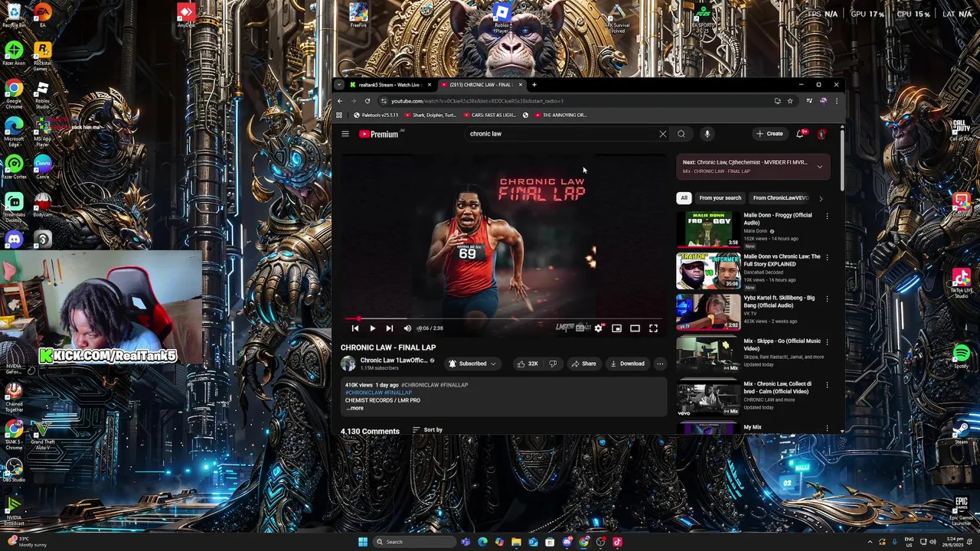This screenshot has height=551, width=980.
Task: Enter fullscreen in the video player
Action: pyautogui.click(x=653, y=328)
